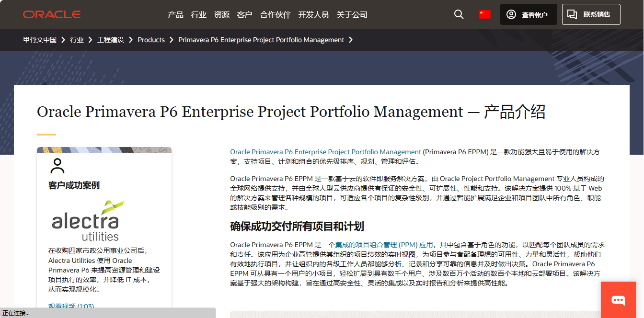
Task: Open the 合作伙伴 menu
Action: tap(276, 15)
